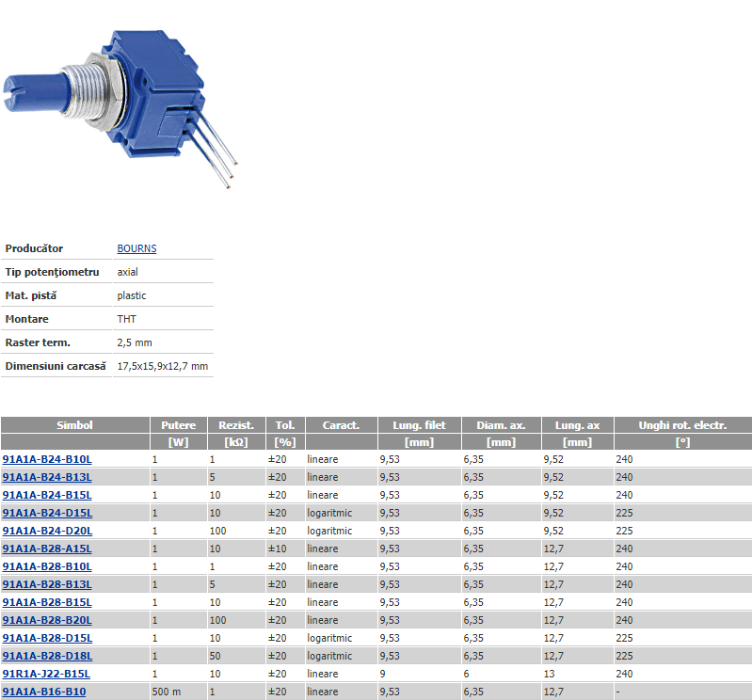
Task: Click the Rezist. column header
Action: pyautogui.click(x=236, y=425)
